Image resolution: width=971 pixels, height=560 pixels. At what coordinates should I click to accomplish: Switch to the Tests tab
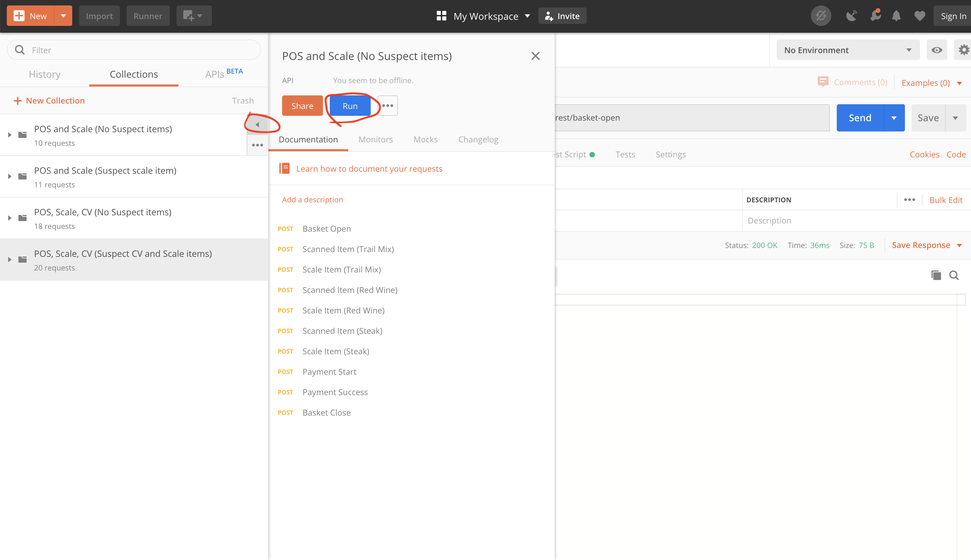coord(625,154)
